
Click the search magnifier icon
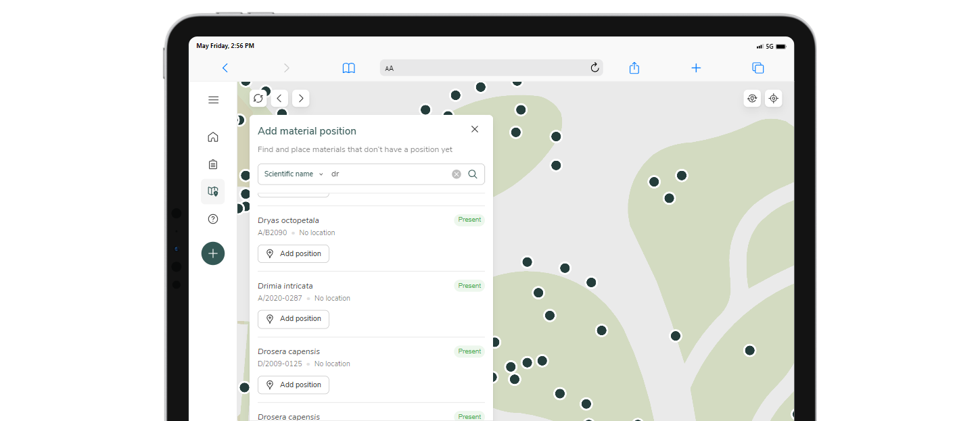click(473, 174)
